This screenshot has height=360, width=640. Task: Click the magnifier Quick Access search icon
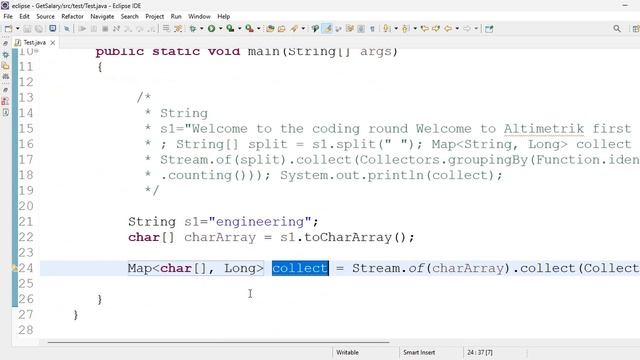point(617,29)
